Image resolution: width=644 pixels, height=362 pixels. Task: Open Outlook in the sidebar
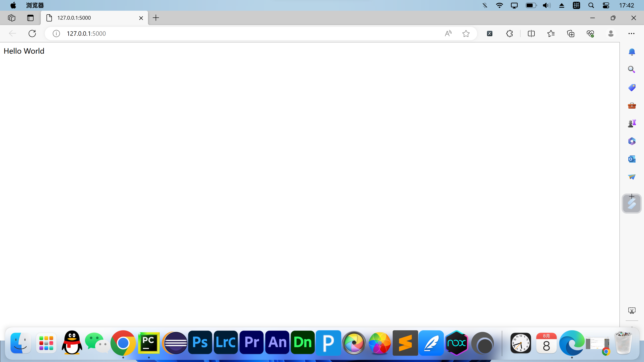pyautogui.click(x=632, y=159)
